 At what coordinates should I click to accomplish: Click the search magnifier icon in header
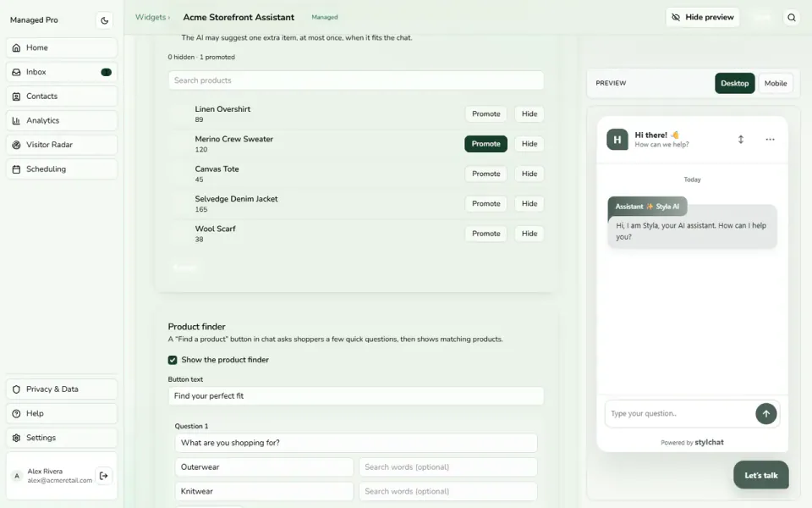pyautogui.click(x=792, y=18)
